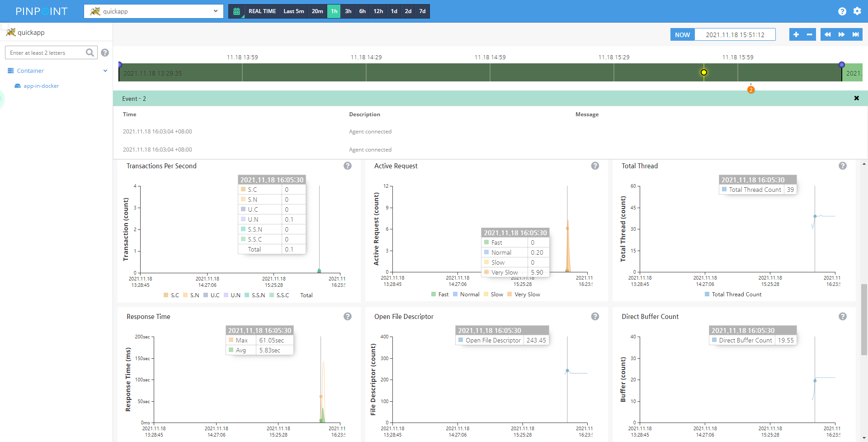The width and height of the screenshot is (868, 442).
Task: Open the quickapp application dropdown
Action: click(x=154, y=11)
